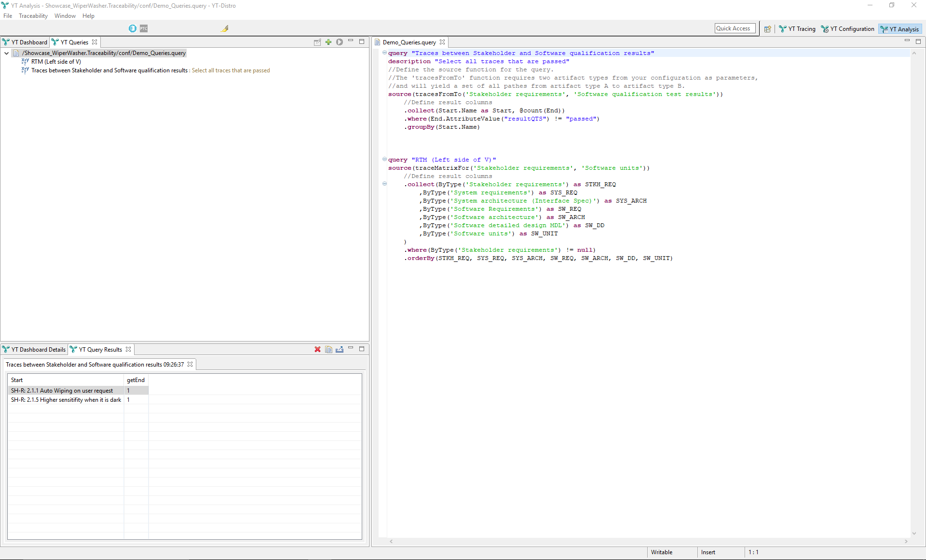This screenshot has width=926, height=560.
Task: Click the copy results icon in Query Results
Action: pos(328,349)
